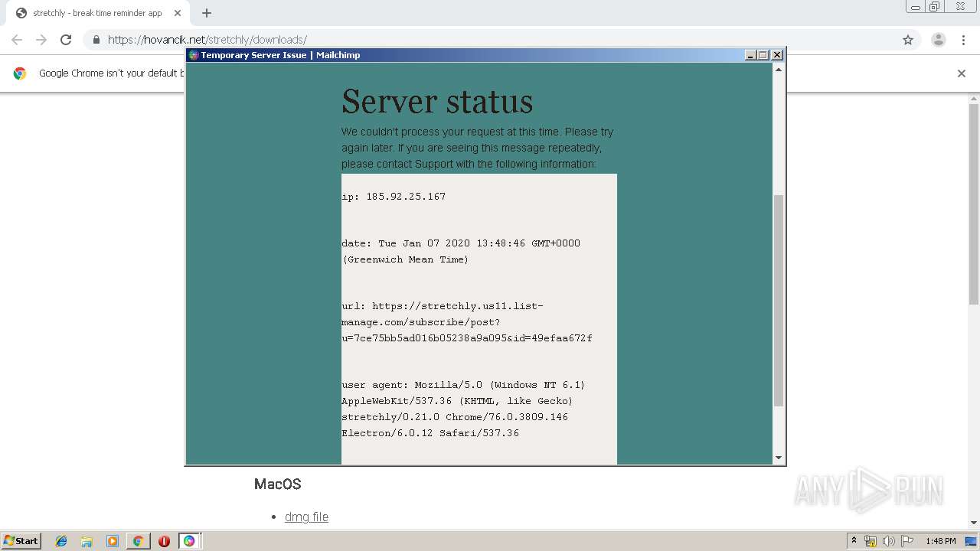Click the network tray icon
The width and height of the screenshot is (980, 551).
click(871, 541)
